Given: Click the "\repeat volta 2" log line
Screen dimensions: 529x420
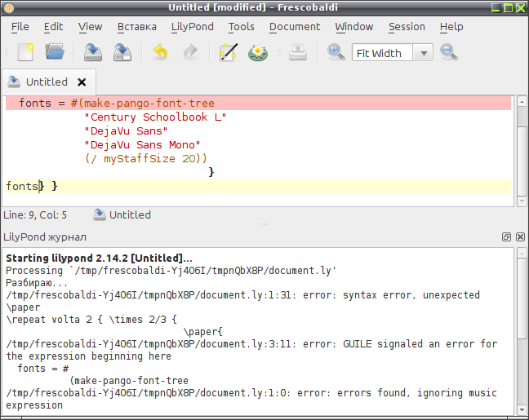Looking at the screenshot, I should pos(91,319).
